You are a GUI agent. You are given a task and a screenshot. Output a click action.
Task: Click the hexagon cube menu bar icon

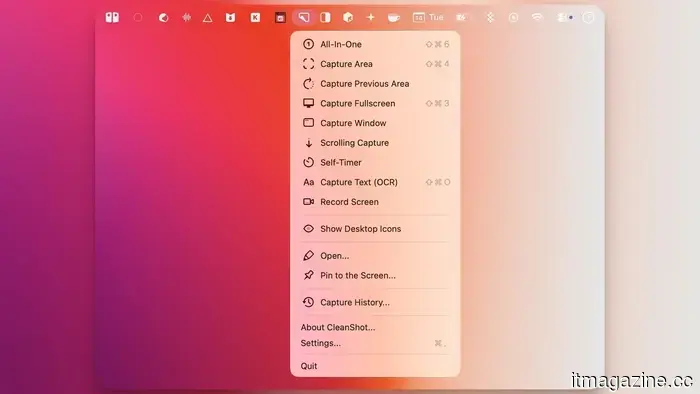click(348, 17)
